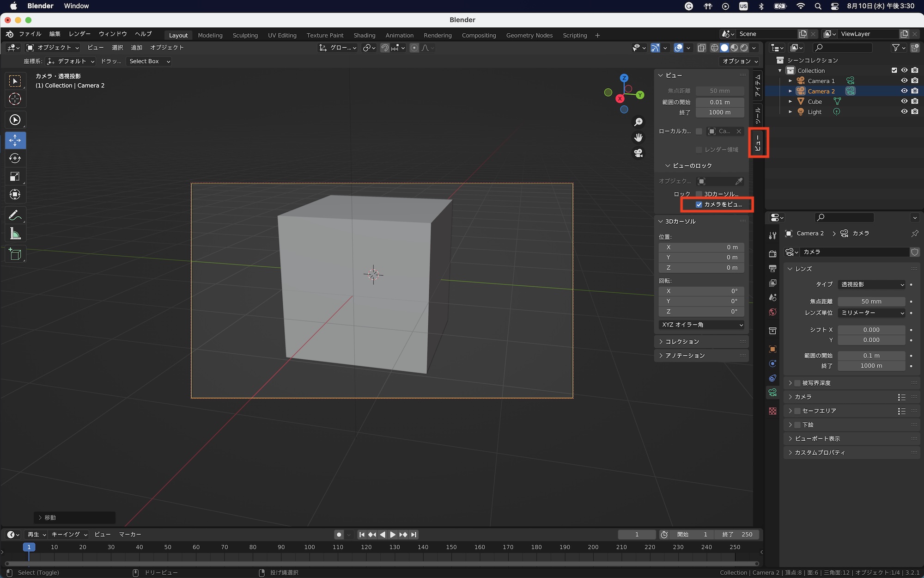Image resolution: width=924 pixels, height=578 pixels.
Task: Open the Output properties printer tab
Action: click(772, 268)
